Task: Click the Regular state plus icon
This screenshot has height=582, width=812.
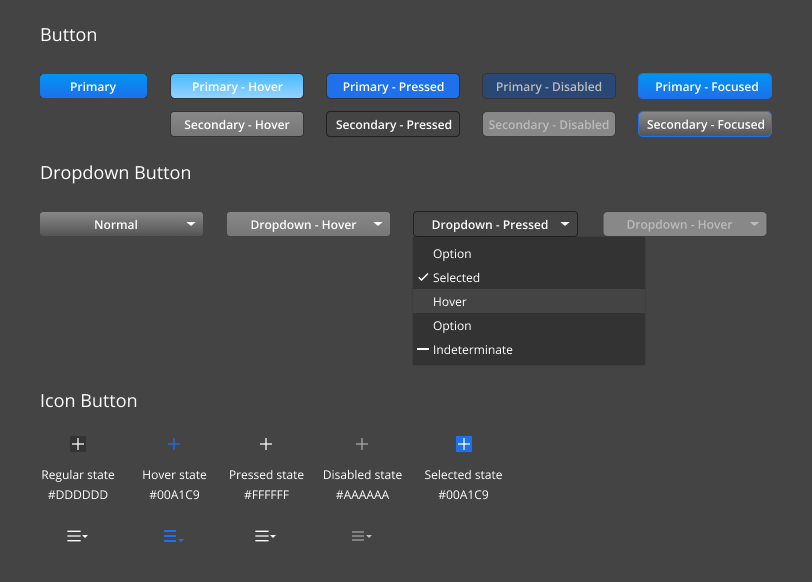Action: pyautogui.click(x=78, y=444)
